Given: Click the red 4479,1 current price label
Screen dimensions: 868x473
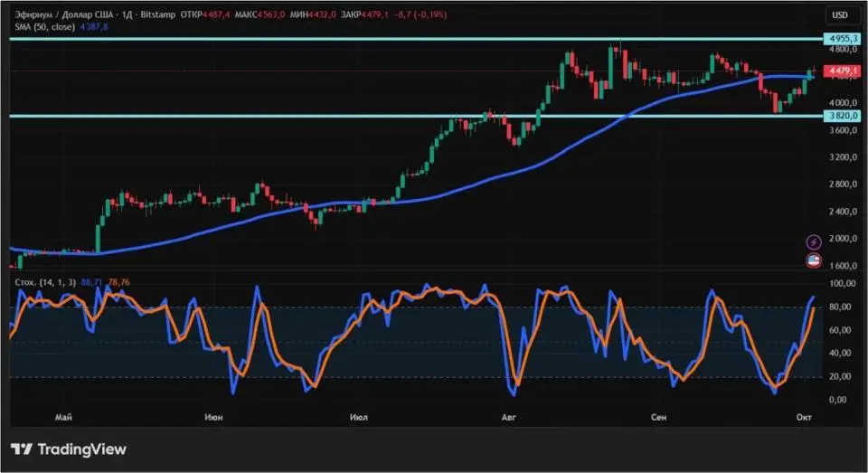Looking at the screenshot, I should (x=837, y=71).
